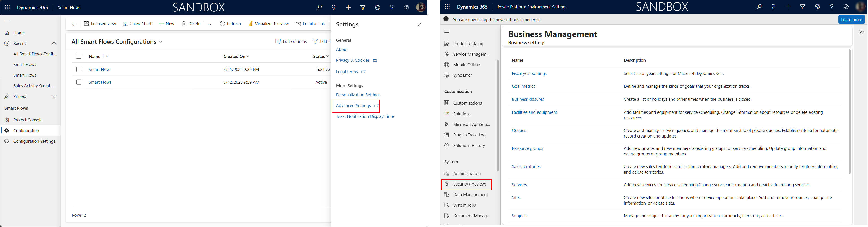The image size is (868, 227).
Task: Click the search icon in Environment Settings window
Action: pos(759,7)
